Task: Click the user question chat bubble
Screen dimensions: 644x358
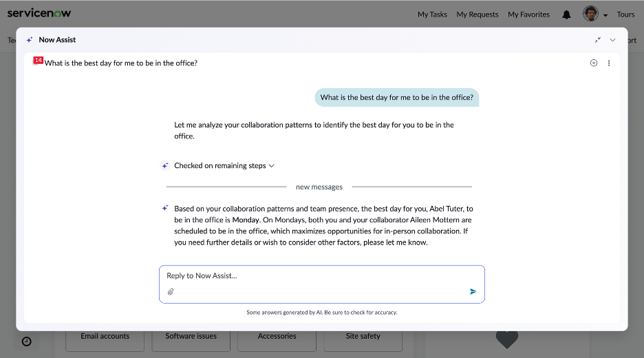Action: click(x=397, y=97)
